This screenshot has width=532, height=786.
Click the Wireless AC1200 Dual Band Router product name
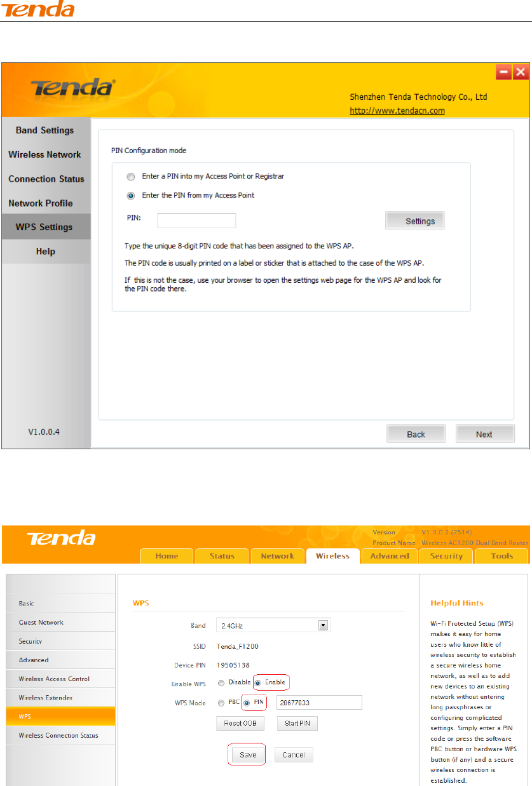(474, 543)
